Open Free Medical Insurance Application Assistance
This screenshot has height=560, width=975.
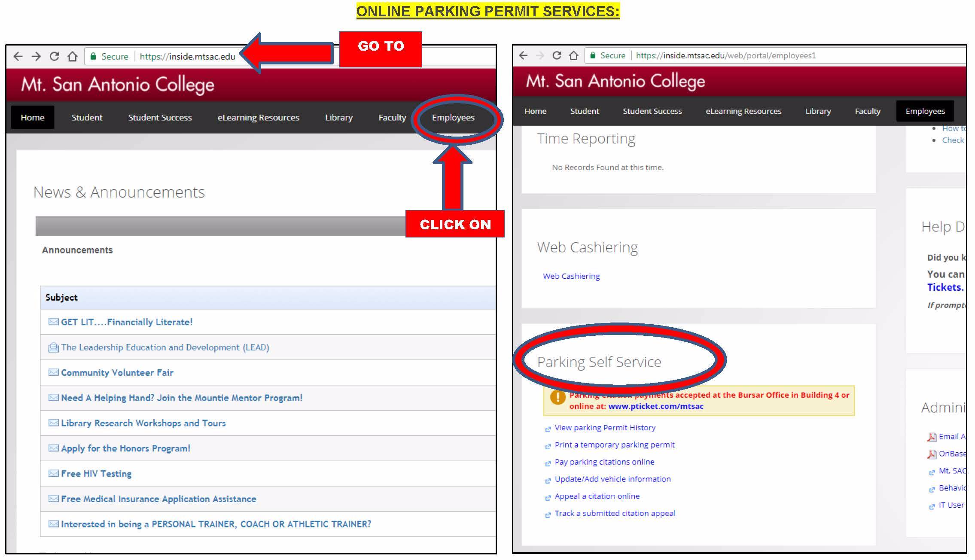click(x=158, y=499)
